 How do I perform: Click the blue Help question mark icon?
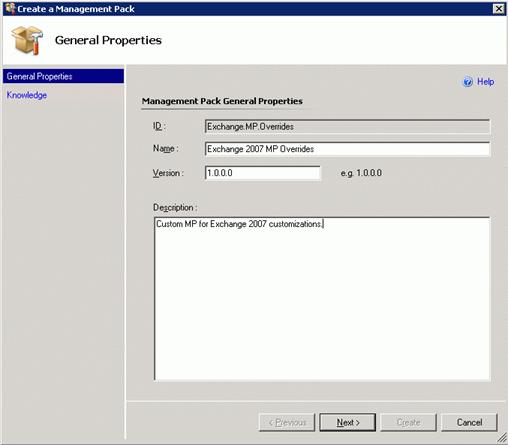(x=468, y=82)
